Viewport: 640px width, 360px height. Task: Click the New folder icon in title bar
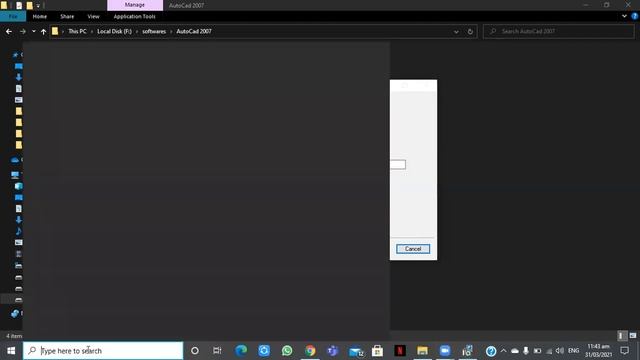pyautogui.click(x=29, y=5)
